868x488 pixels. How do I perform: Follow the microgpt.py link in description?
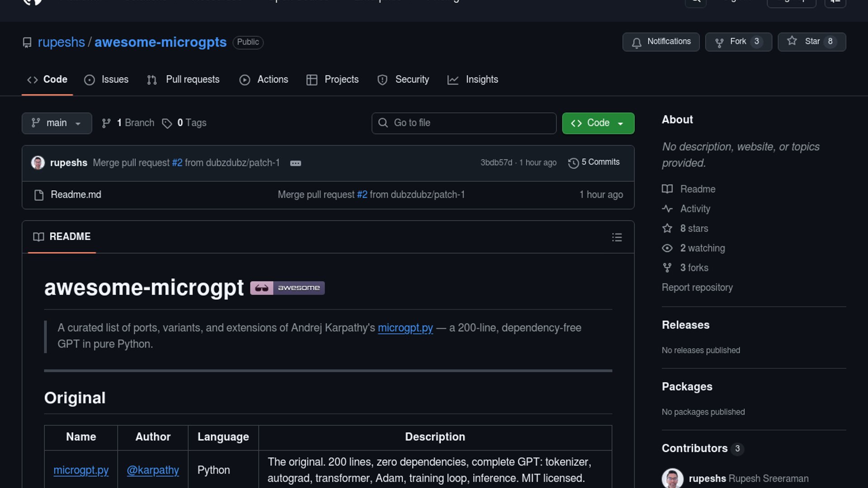point(405,328)
